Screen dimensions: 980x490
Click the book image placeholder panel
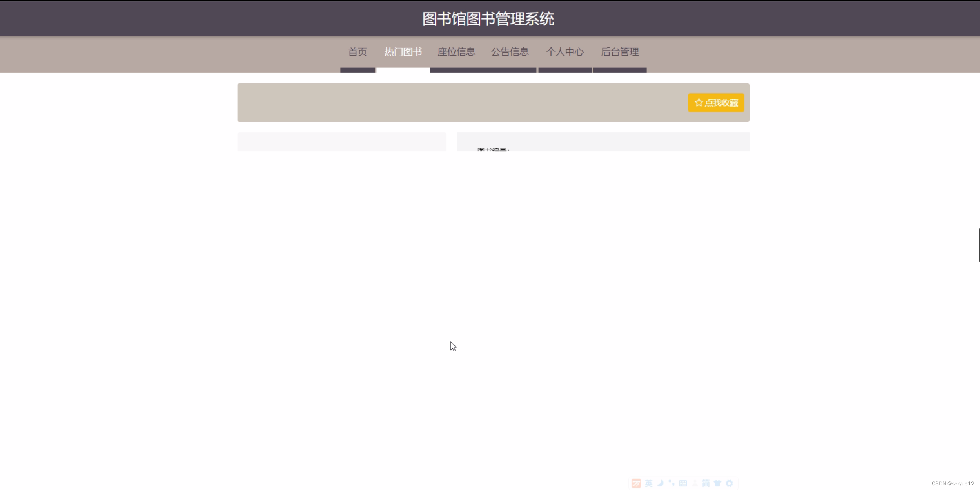[x=341, y=142]
